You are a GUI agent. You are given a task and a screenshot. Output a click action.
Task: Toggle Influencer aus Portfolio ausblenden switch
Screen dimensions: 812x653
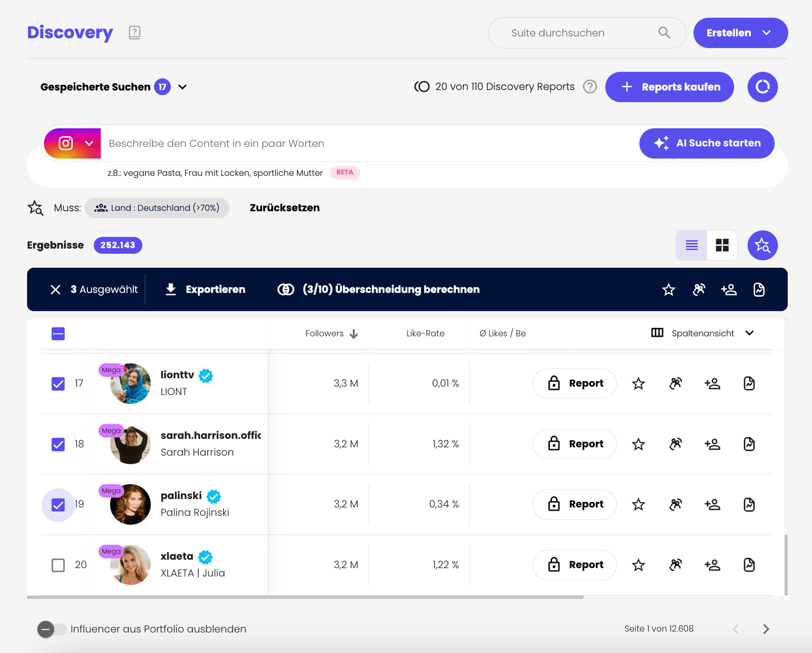point(52,629)
